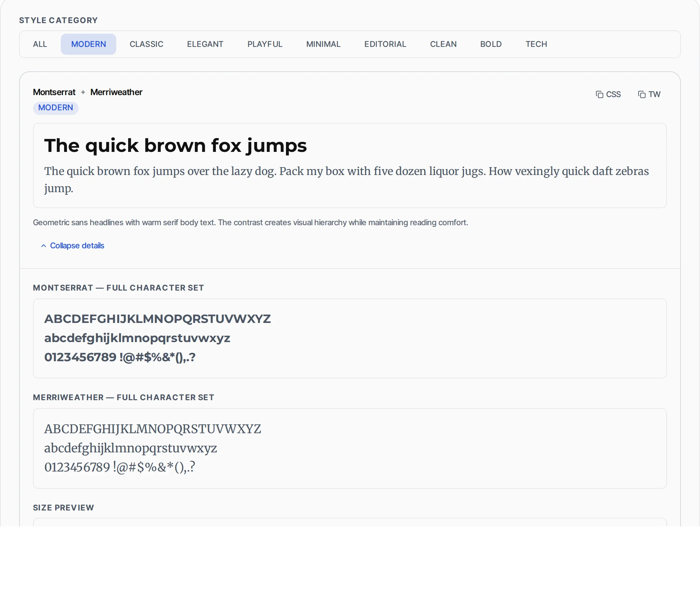Switch to the EDITORIAL category
The width and height of the screenshot is (700, 595).
(x=385, y=44)
